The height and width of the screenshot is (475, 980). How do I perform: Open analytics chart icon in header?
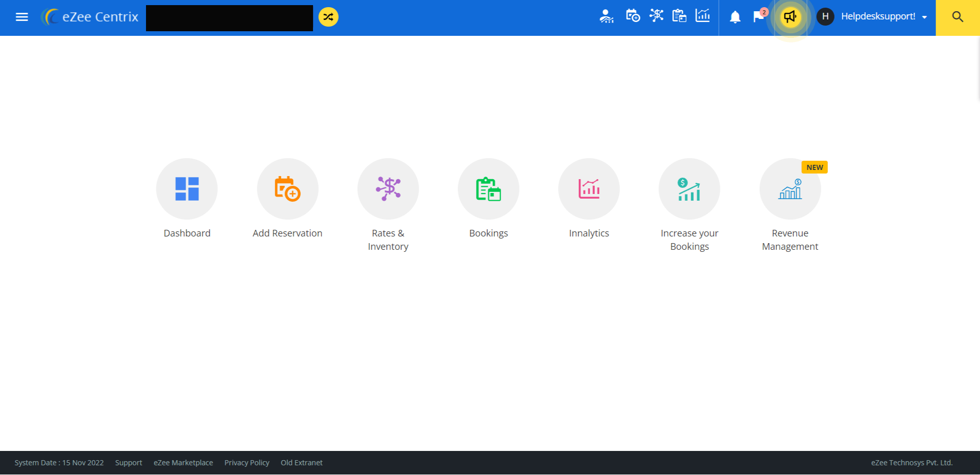click(x=702, y=15)
